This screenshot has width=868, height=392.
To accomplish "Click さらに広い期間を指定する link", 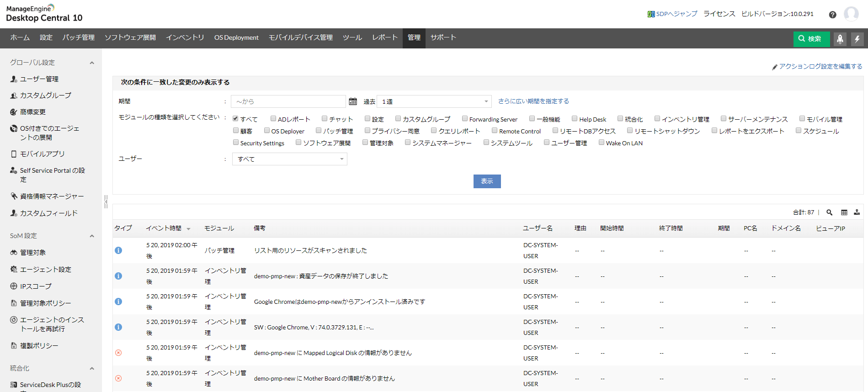I will 533,101.
